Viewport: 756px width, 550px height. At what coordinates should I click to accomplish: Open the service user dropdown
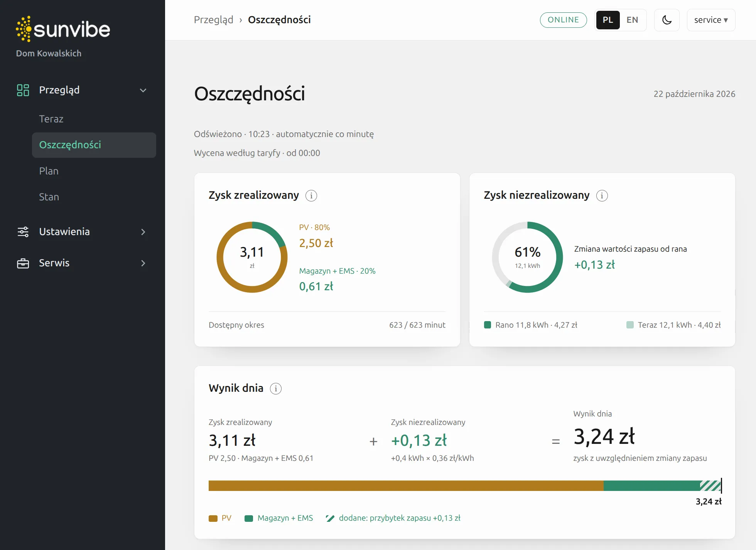tap(711, 20)
